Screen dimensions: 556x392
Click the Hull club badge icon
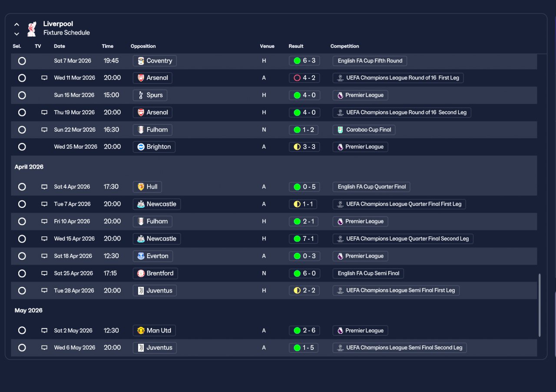(x=141, y=187)
